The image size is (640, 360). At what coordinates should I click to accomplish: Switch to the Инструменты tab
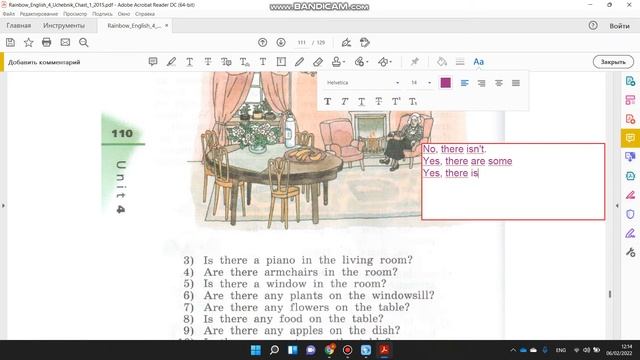(x=64, y=26)
